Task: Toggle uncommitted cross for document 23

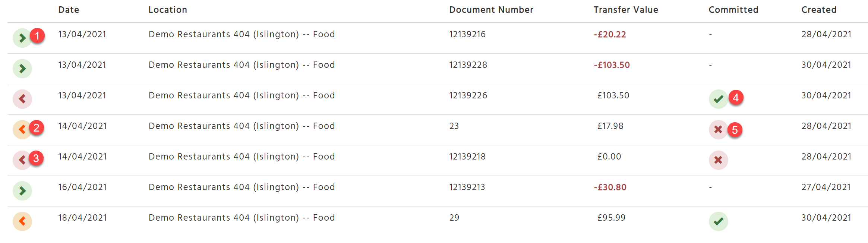Action: pyautogui.click(x=718, y=130)
